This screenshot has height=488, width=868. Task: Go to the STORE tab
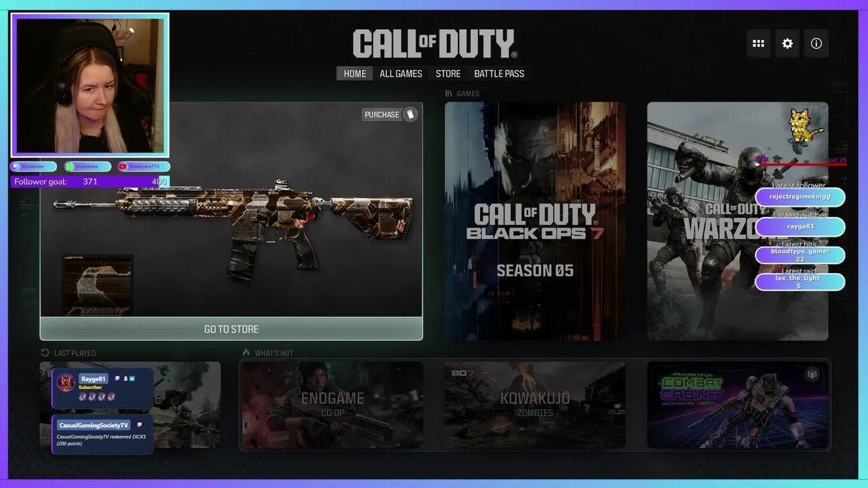[448, 74]
